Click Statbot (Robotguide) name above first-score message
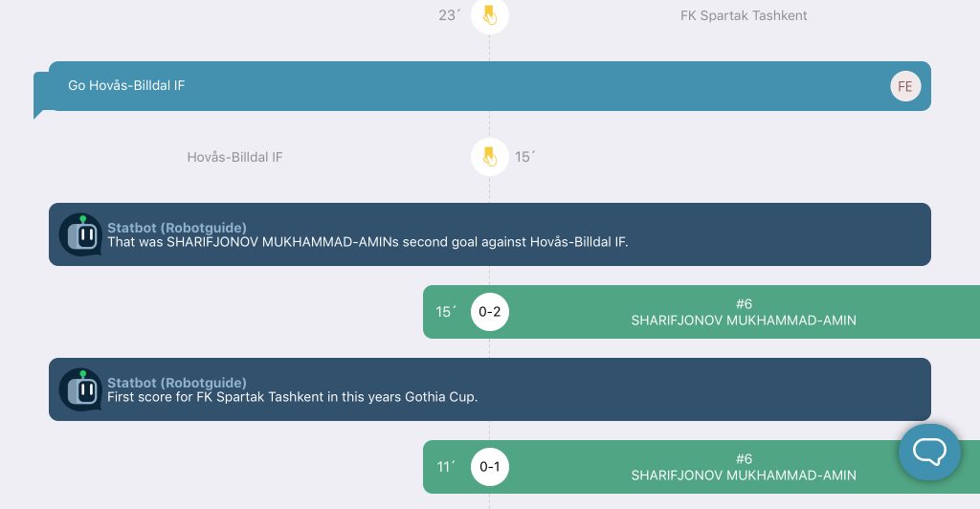980x509 pixels. tap(177, 383)
